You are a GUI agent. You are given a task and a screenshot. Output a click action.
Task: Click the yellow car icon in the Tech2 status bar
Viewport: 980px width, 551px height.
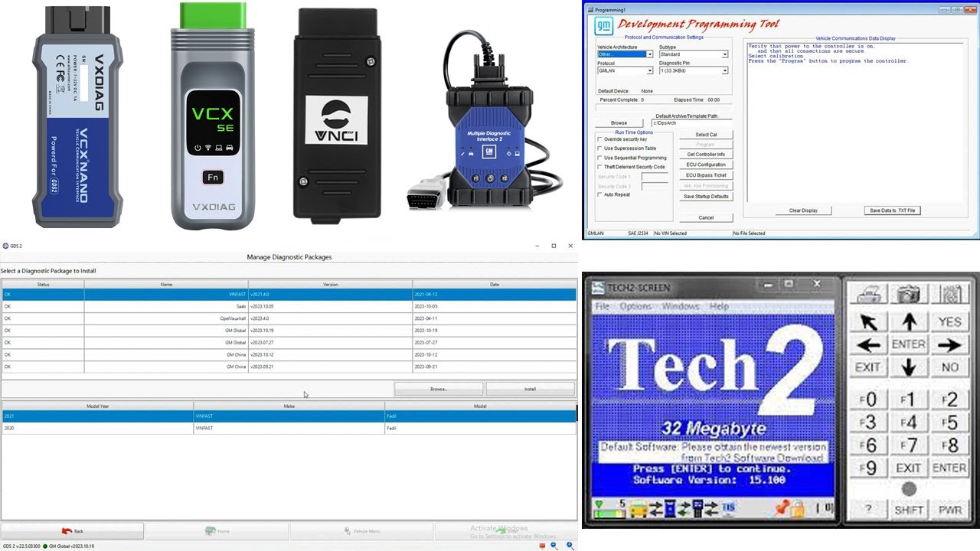[637, 507]
